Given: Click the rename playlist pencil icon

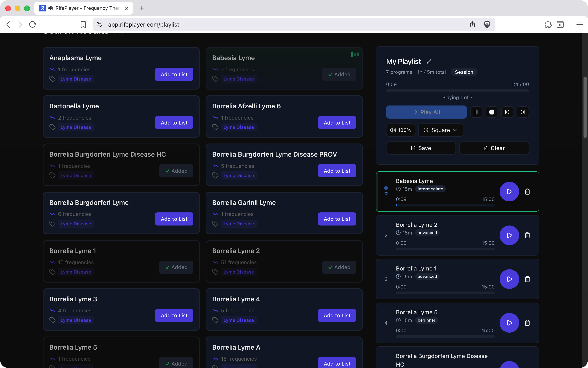Looking at the screenshot, I should point(429,61).
